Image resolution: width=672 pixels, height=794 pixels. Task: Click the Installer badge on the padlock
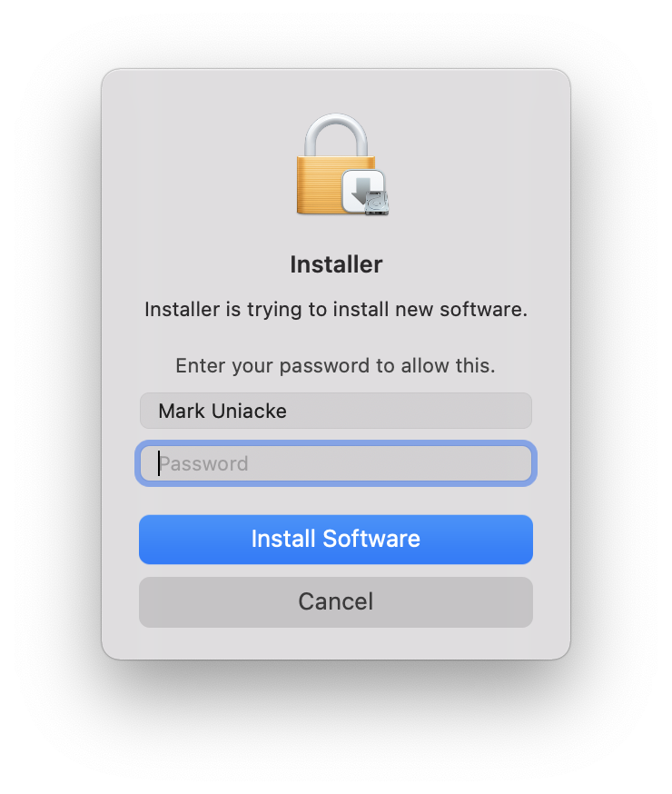(365, 192)
